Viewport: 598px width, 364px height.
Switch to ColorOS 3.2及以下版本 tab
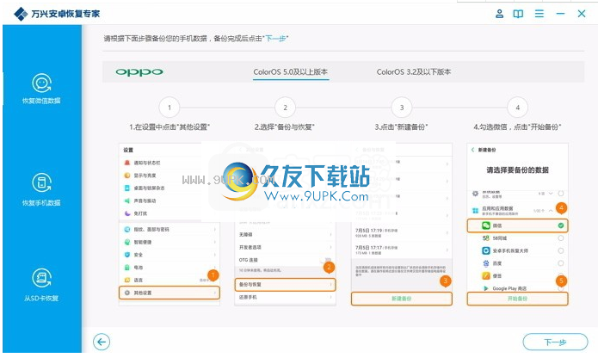pyautogui.click(x=414, y=71)
